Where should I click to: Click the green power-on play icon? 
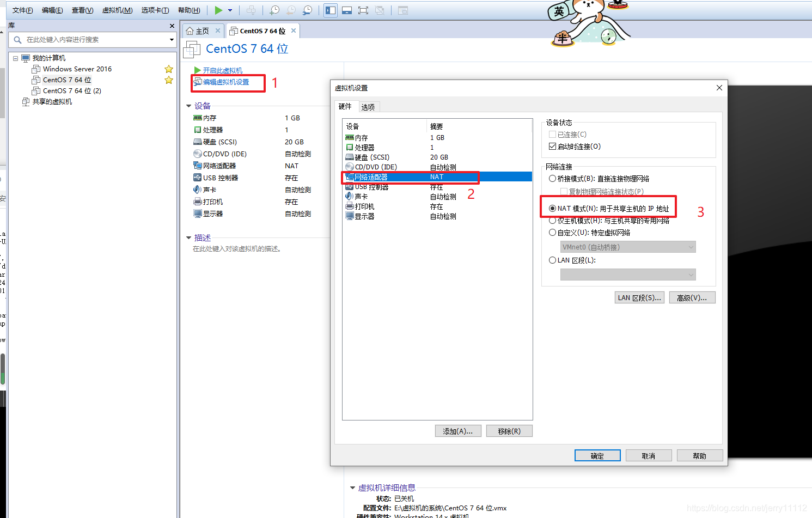pos(218,10)
